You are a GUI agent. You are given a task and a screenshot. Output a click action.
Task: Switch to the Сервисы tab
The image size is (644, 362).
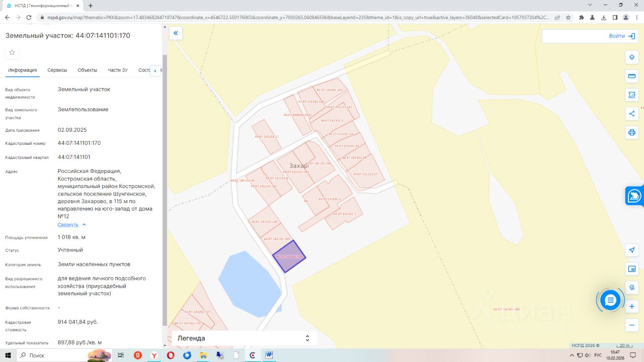tap(57, 70)
